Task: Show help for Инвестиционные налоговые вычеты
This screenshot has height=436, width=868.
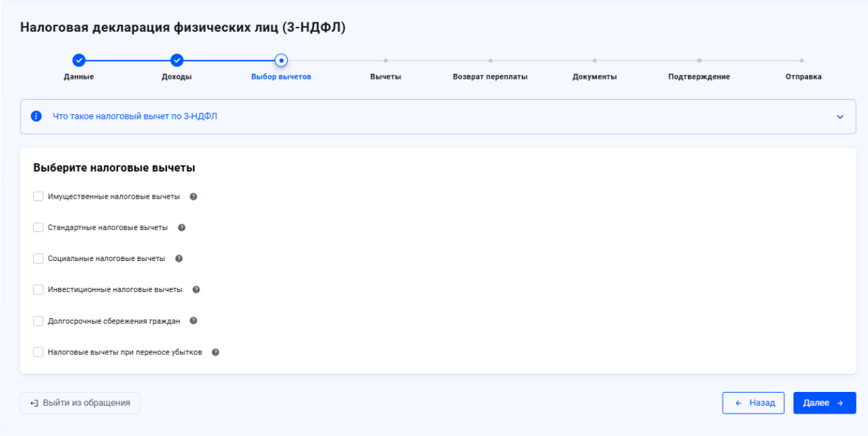Action: click(196, 290)
